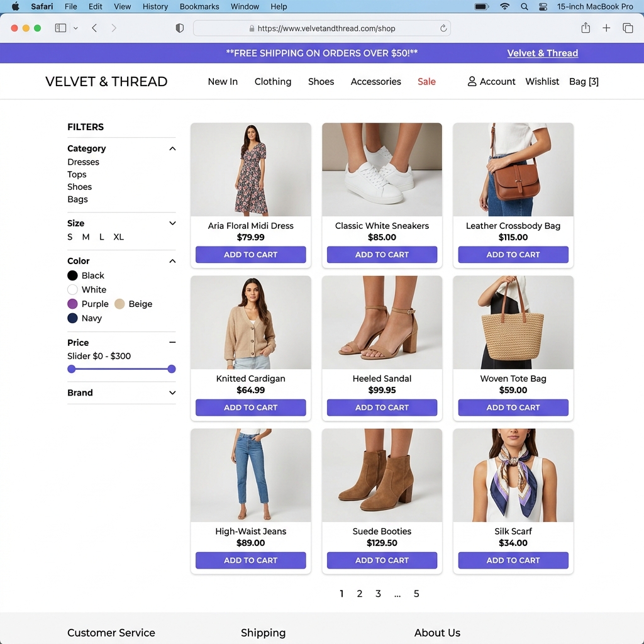Go to page 3 of results

pyautogui.click(x=378, y=593)
